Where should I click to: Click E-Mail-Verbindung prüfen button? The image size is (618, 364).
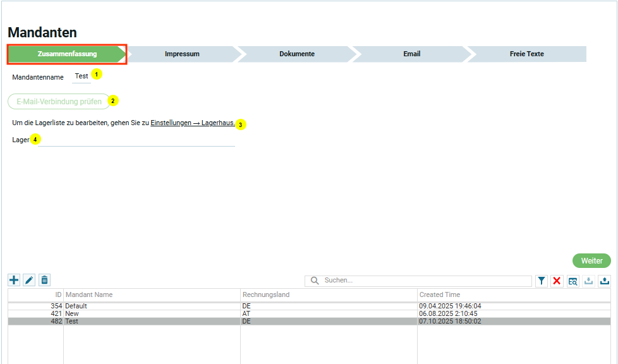[59, 101]
